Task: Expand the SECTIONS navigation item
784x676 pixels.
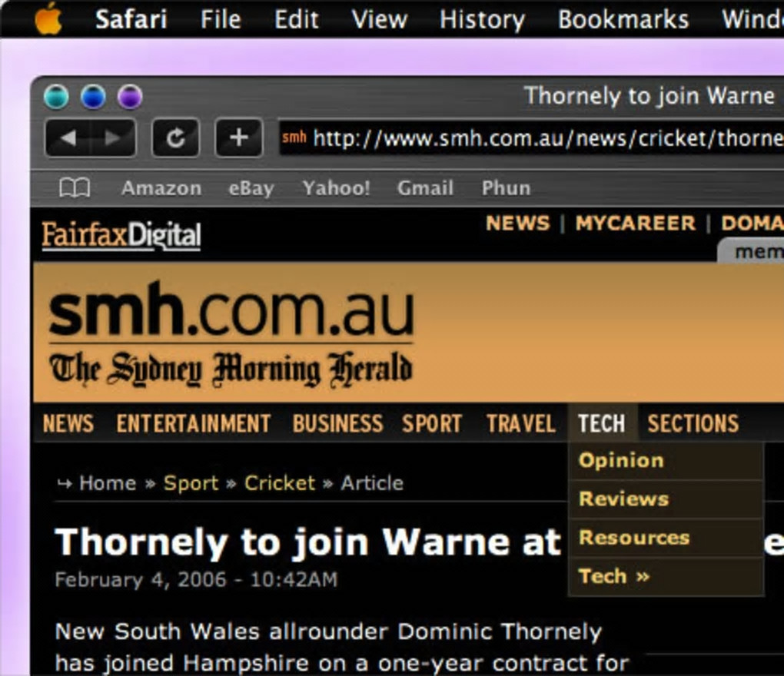Action: (x=693, y=424)
